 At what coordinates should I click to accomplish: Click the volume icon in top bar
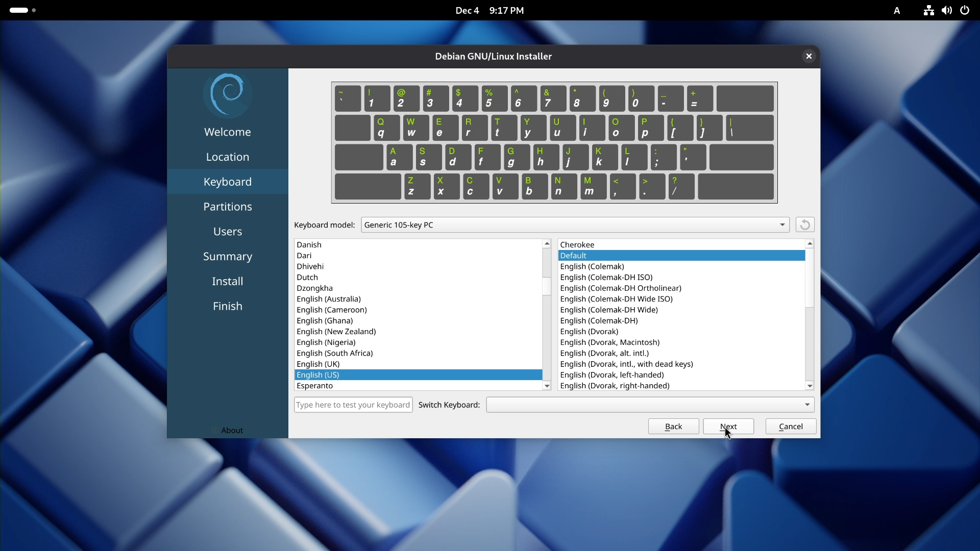pyautogui.click(x=947, y=10)
